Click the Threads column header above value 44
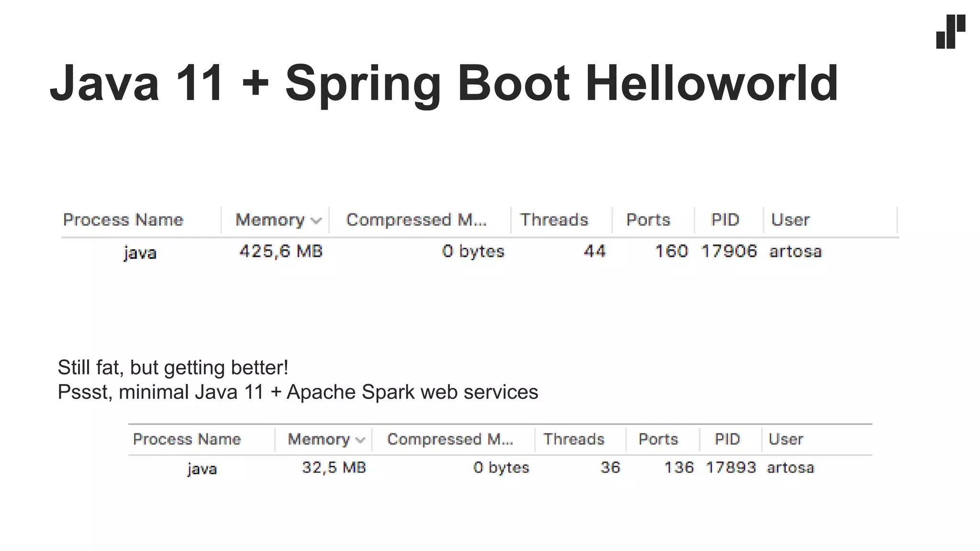The width and height of the screenshot is (980, 551). coord(554,220)
